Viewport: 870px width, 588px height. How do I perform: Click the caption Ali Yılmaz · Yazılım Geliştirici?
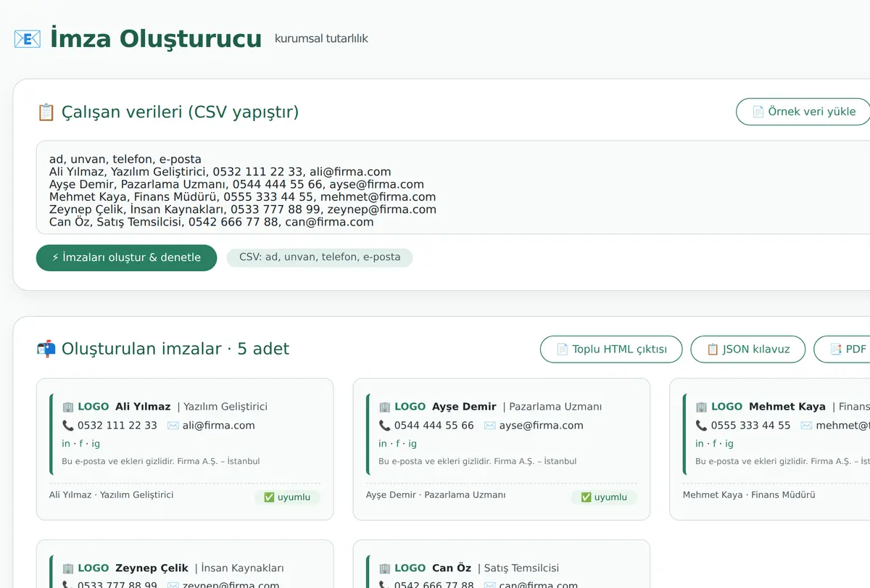coord(112,494)
